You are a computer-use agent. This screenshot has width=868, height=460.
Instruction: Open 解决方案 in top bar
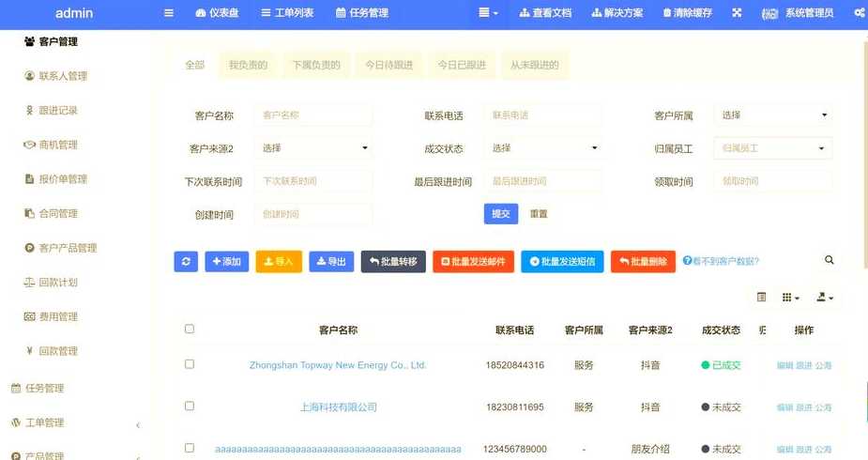(617, 13)
